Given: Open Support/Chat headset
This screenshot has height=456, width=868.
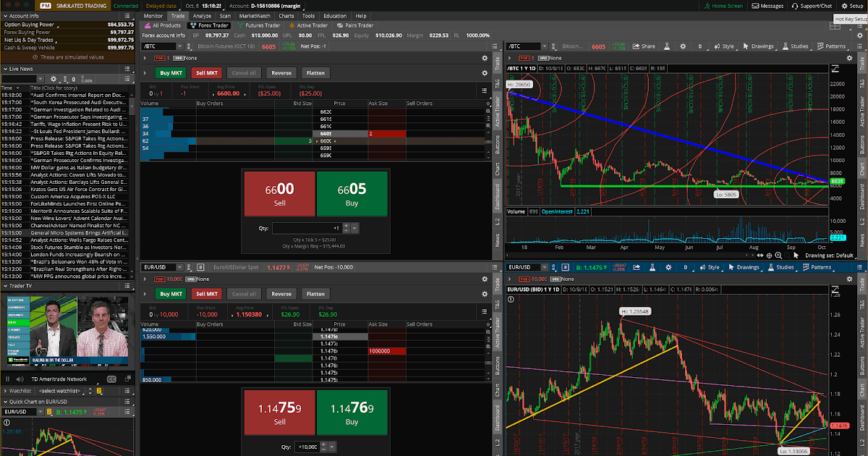Looking at the screenshot, I should 810,6.
